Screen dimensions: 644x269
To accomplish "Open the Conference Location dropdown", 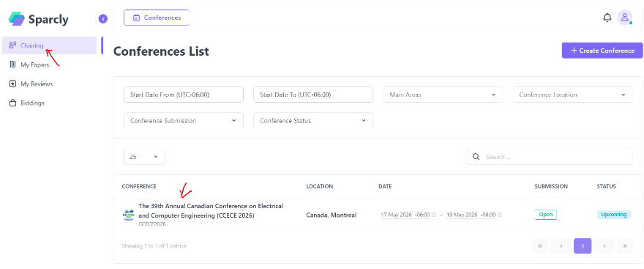I will [572, 95].
